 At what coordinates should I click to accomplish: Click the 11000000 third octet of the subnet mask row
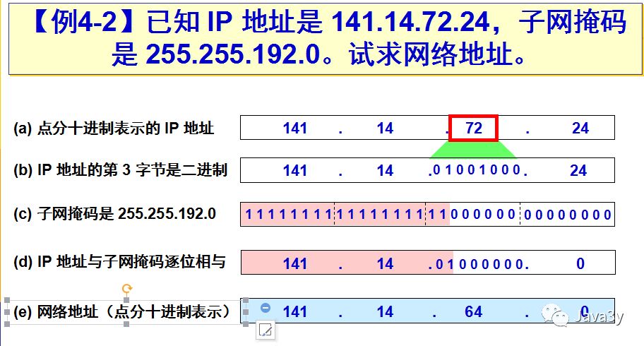[x=472, y=214]
